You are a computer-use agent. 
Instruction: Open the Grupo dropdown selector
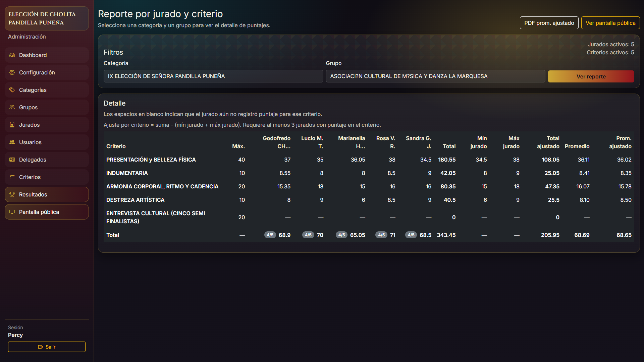pyautogui.click(x=435, y=76)
